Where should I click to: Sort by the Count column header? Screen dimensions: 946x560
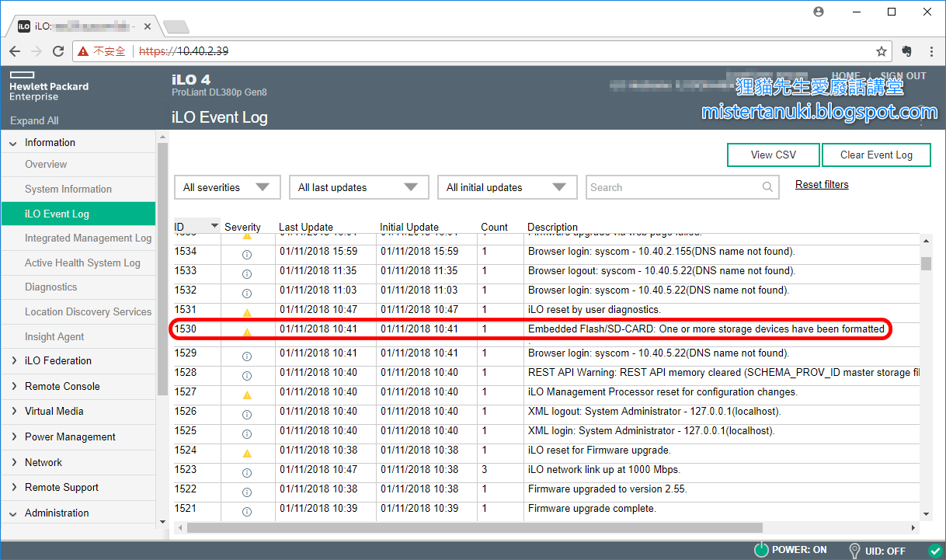(494, 227)
